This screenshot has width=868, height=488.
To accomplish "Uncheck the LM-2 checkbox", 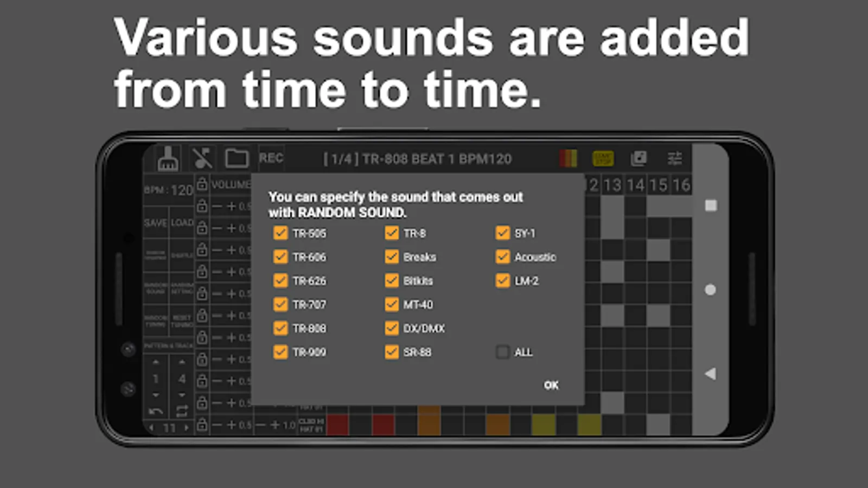I will [503, 281].
